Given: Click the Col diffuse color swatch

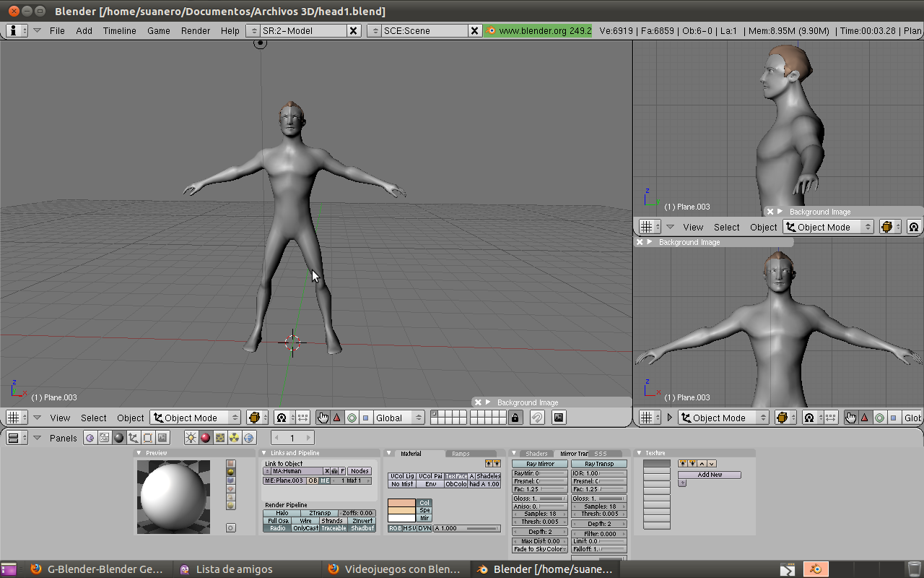Looking at the screenshot, I should pos(401,503).
